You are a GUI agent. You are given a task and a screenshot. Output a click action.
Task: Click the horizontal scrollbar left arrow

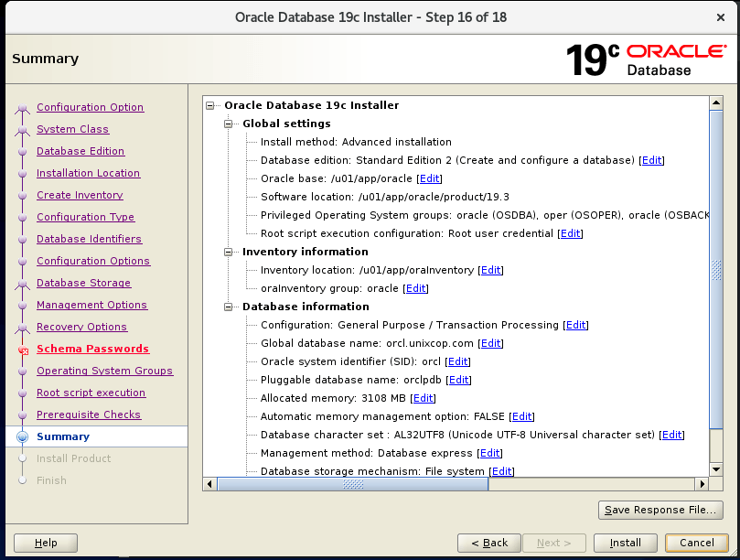click(x=209, y=484)
